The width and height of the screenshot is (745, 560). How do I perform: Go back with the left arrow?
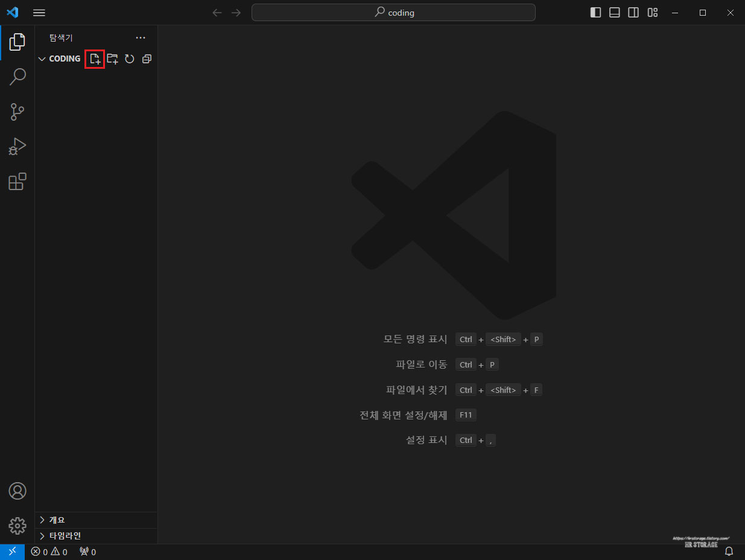(x=217, y=13)
